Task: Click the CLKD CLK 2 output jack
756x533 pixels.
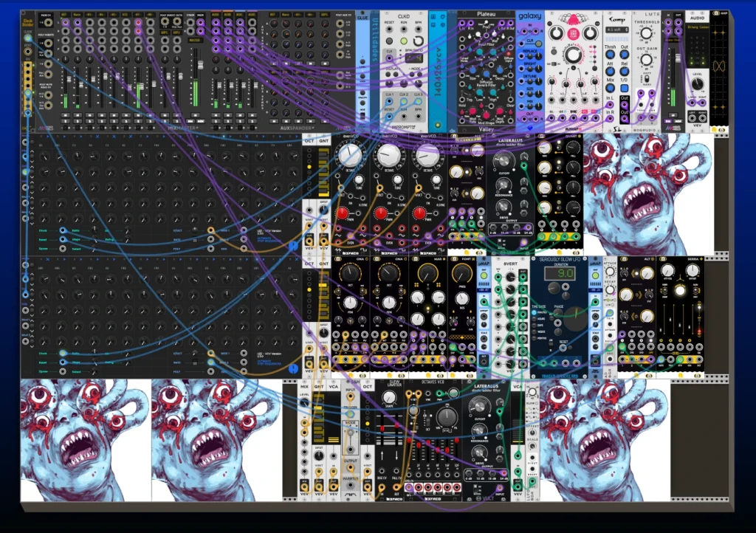Action: point(404,101)
